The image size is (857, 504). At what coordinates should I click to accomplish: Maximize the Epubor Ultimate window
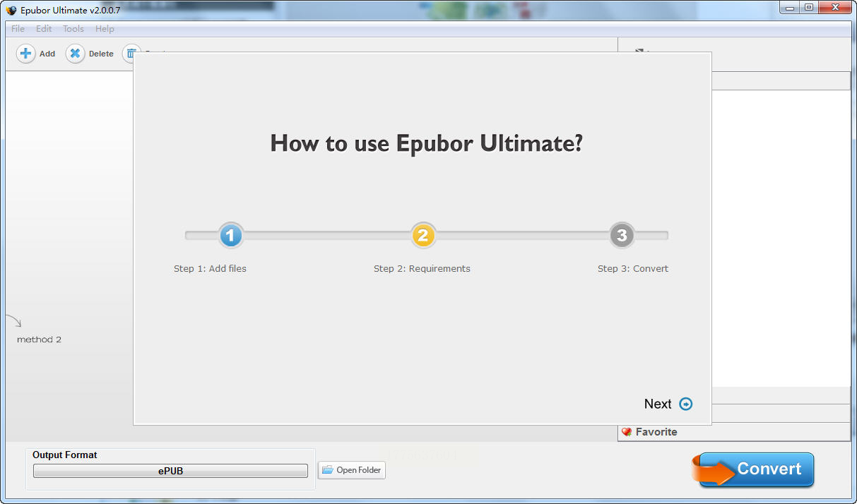(x=808, y=8)
